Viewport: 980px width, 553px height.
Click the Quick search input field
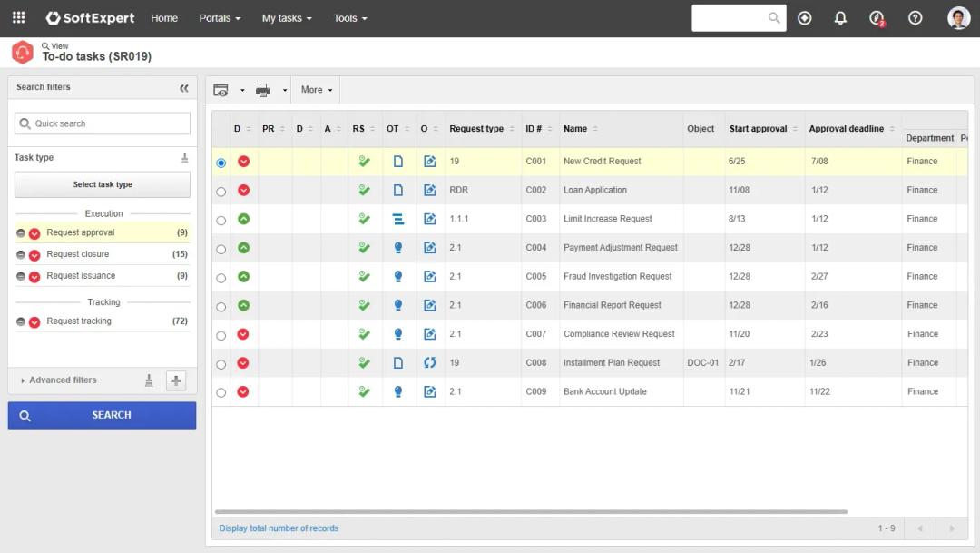(x=103, y=123)
